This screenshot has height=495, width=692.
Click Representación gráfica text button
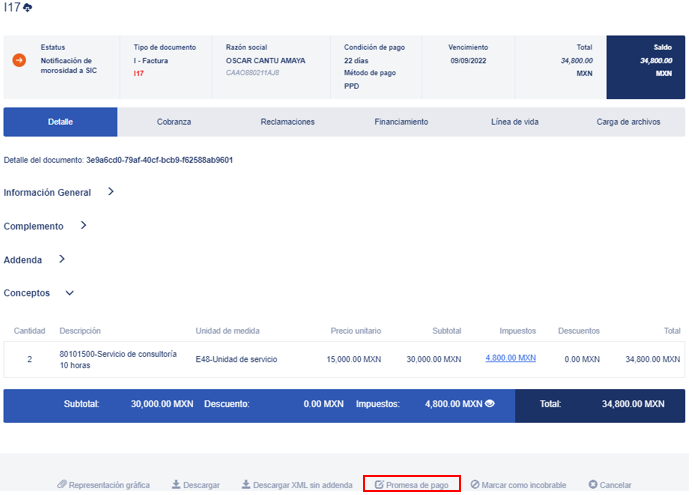[109, 485]
